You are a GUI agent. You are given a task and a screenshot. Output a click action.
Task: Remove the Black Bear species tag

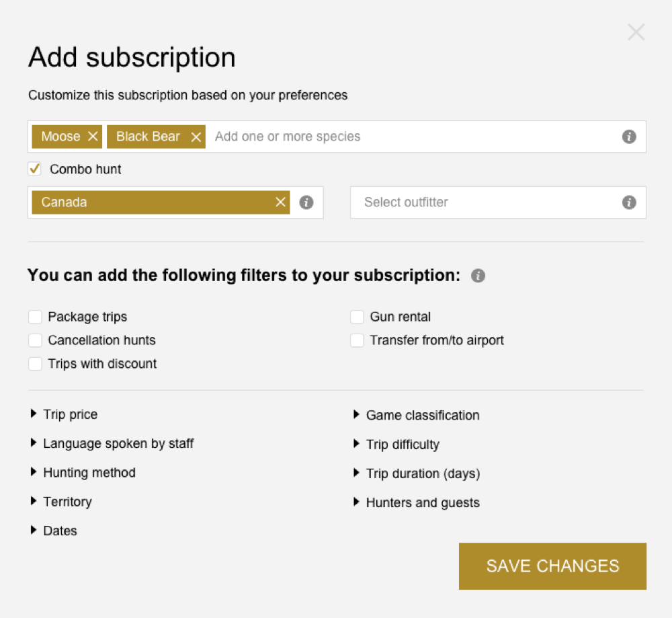196,137
